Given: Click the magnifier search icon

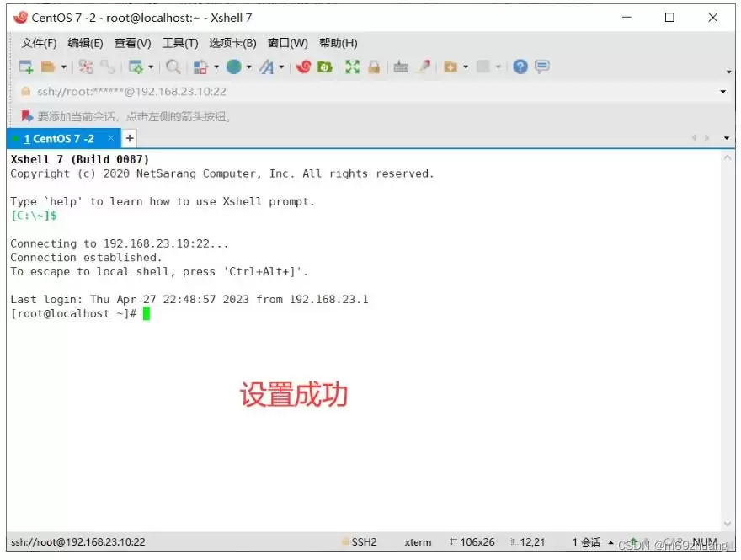Looking at the screenshot, I should (173, 67).
